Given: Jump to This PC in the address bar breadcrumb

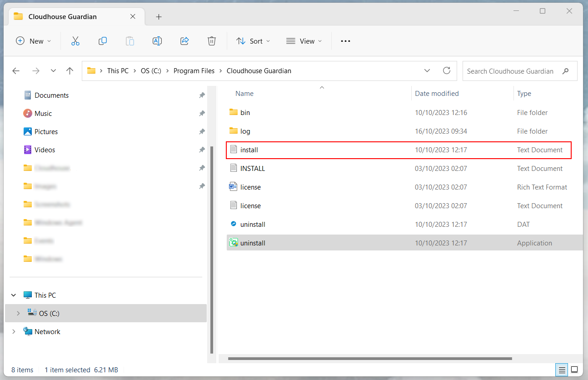Looking at the screenshot, I should tap(118, 71).
